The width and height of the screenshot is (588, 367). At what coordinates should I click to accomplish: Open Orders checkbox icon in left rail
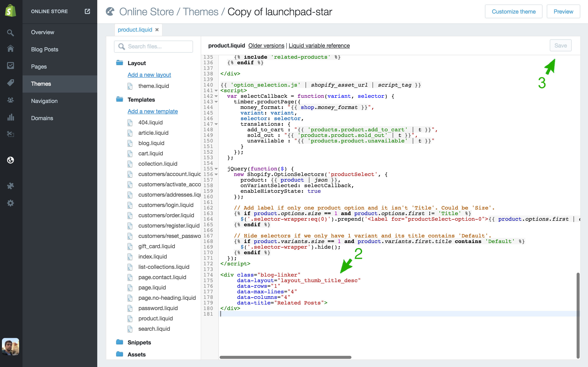click(x=11, y=66)
